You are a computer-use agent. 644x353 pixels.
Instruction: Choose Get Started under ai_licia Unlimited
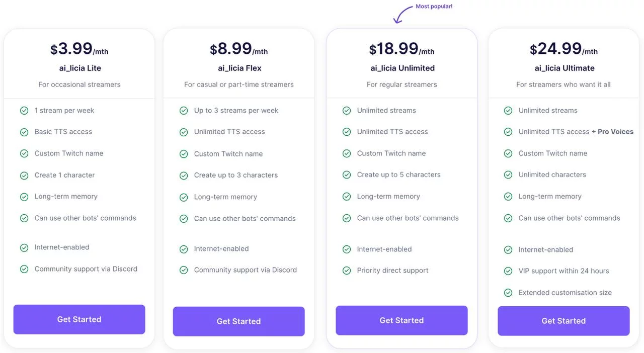pos(401,320)
